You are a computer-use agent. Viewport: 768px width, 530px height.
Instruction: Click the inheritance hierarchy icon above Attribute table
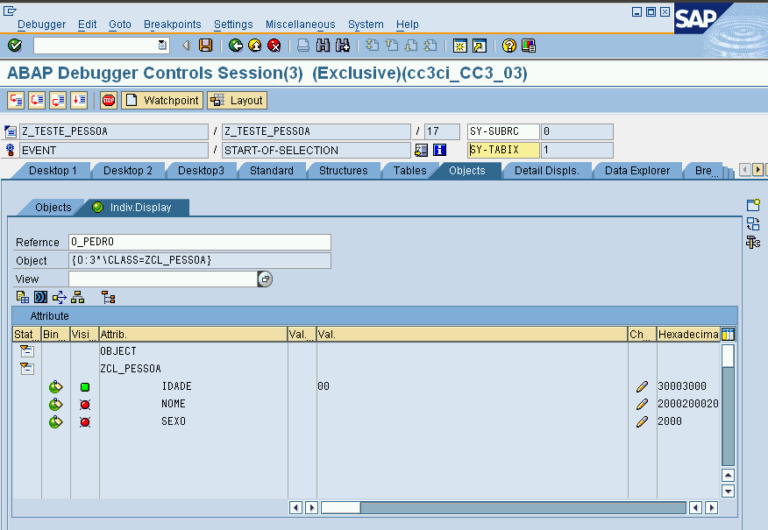coord(78,297)
